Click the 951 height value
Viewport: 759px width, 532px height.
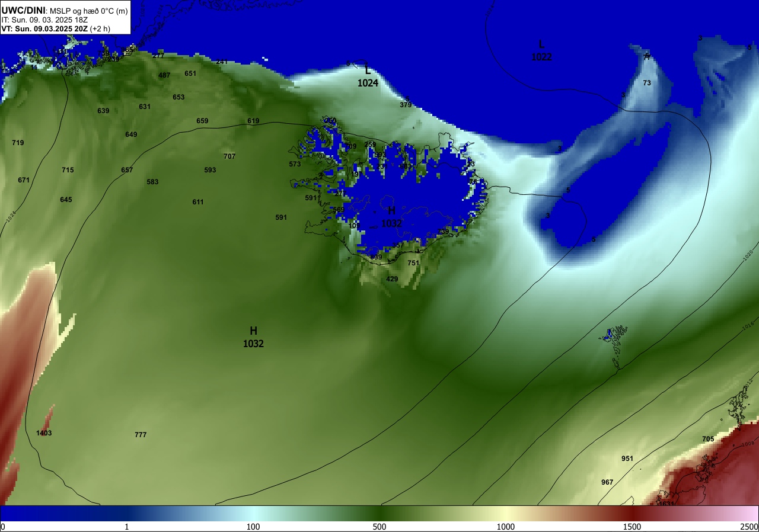(x=627, y=459)
